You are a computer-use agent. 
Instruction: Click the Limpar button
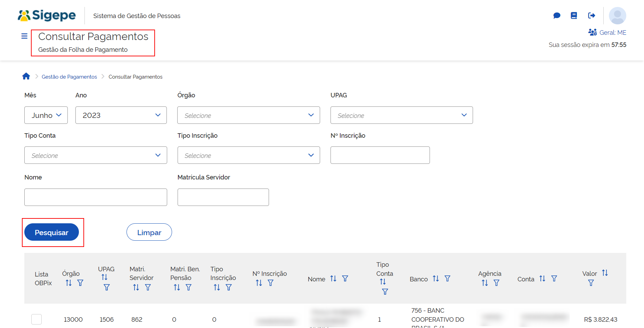point(149,232)
